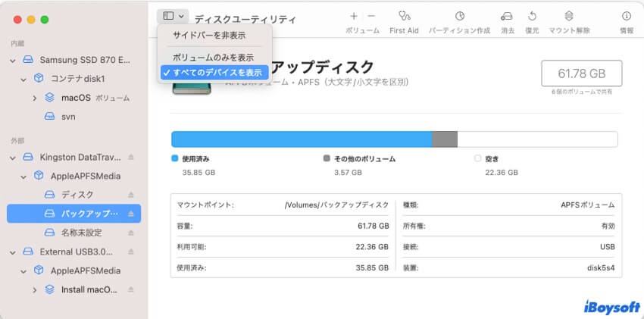Image resolution: width=644 pixels, height=319 pixels.
Task: Choose サイドバーを非表示 from the menu
Action: point(209,36)
